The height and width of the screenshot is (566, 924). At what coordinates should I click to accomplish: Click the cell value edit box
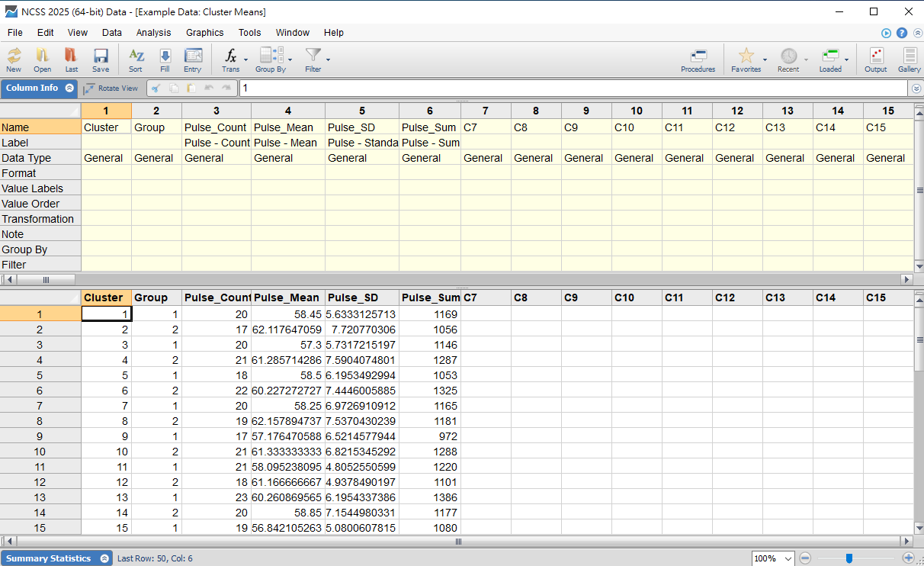click(x=574, y=88)
